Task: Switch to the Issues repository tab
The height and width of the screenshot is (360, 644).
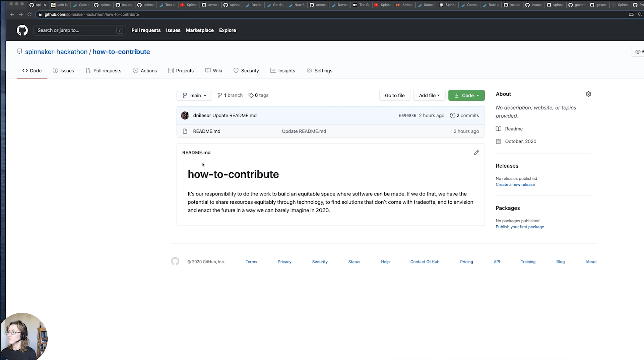Action: [63, 70]
